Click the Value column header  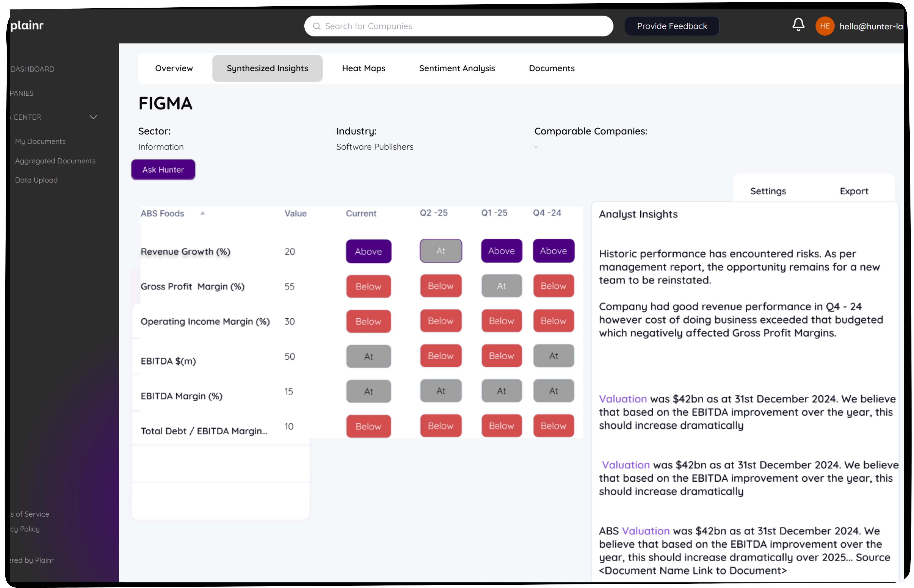point(295,214)
